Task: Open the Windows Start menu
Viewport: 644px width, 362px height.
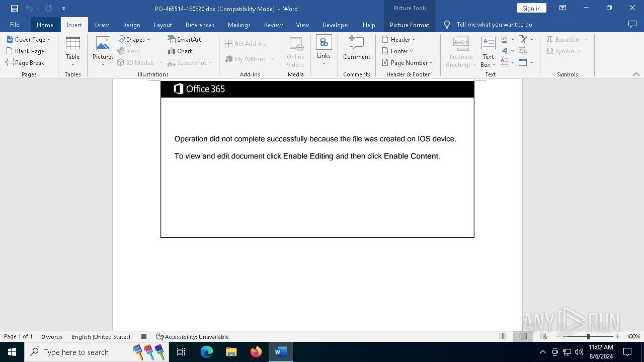Action: click(x=12, y=352)
